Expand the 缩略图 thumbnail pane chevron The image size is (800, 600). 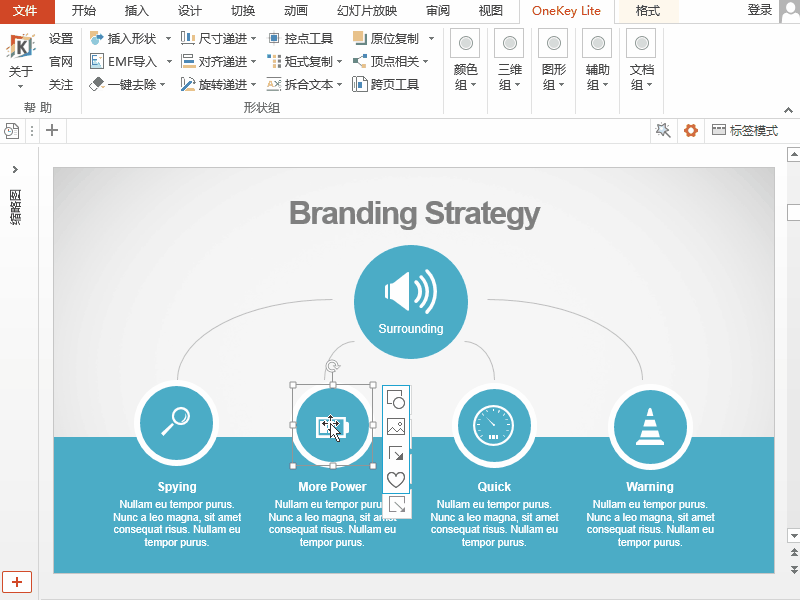click(15, 169)
